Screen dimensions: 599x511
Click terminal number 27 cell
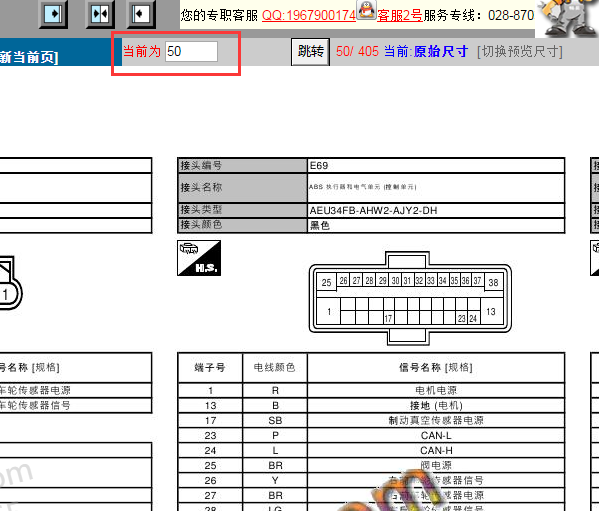210,495
